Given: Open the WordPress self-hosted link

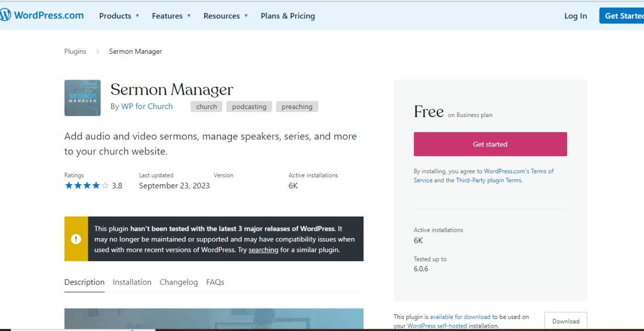Looking at the screenshot, I should pos(437,326).
